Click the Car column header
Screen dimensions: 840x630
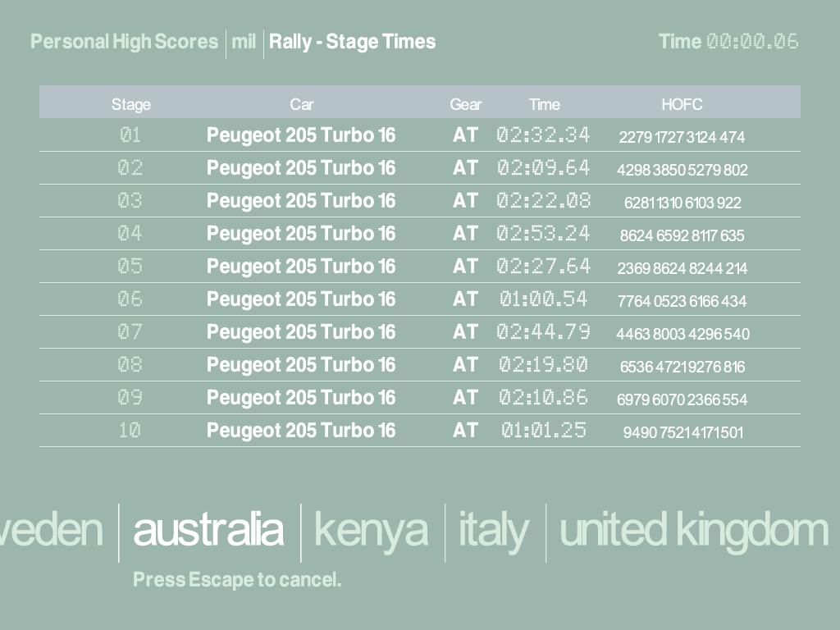(x=301, y=104)
